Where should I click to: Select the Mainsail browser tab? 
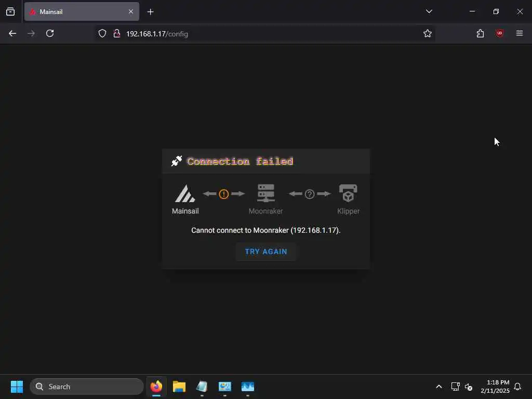tap(82, 11)
